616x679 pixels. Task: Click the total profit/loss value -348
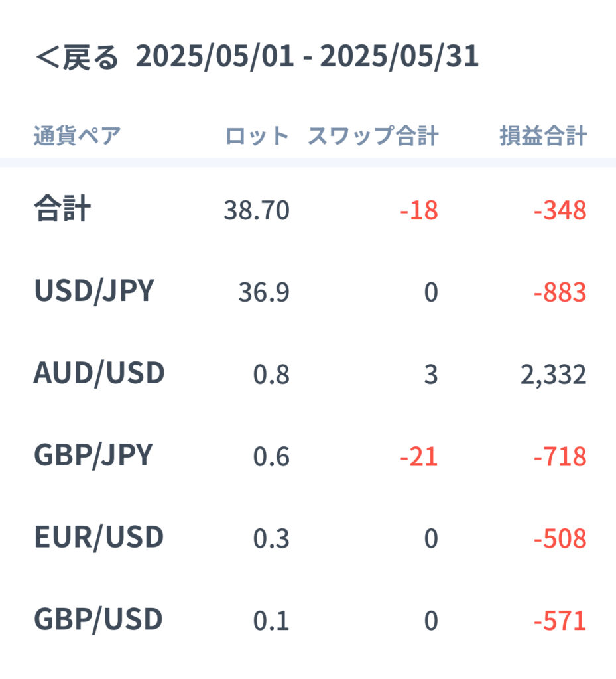(560, 210)
